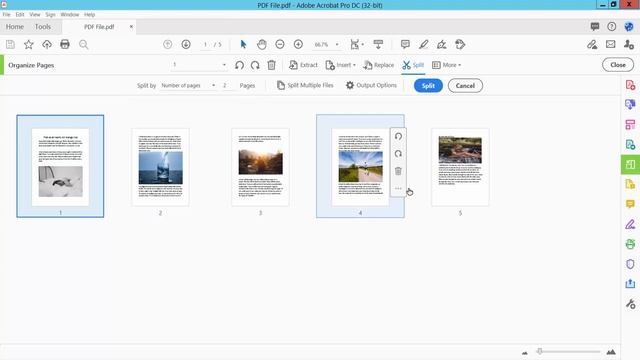Click the star bookmark icon
Viewport: 640px width, 360px height.
point(29,44)
